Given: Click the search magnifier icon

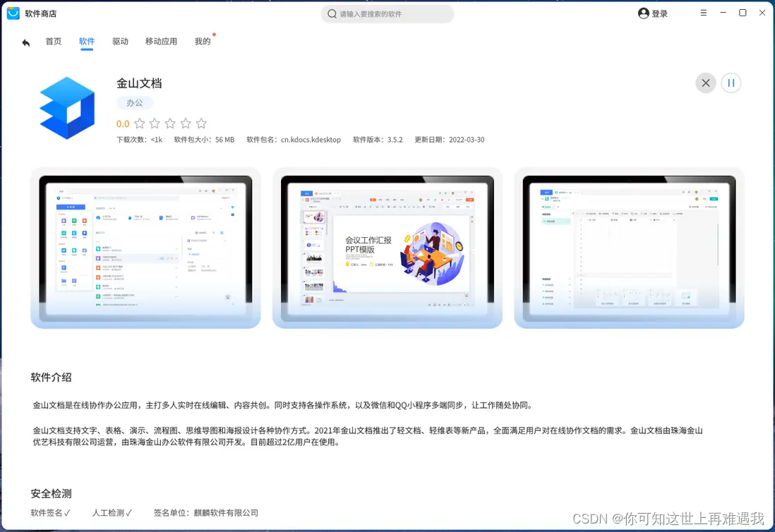Looking at the screenshot, I should pyautogui.click(x=332, y=13).
